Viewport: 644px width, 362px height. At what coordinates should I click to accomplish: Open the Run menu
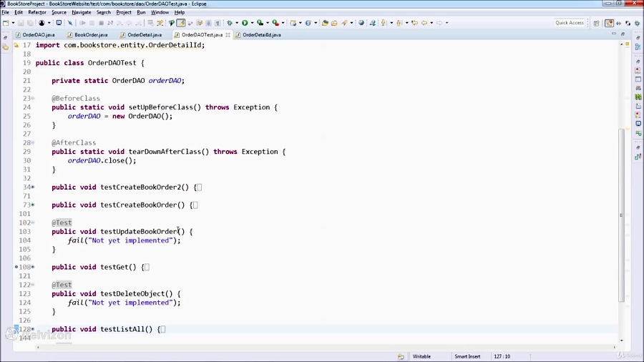141,12
